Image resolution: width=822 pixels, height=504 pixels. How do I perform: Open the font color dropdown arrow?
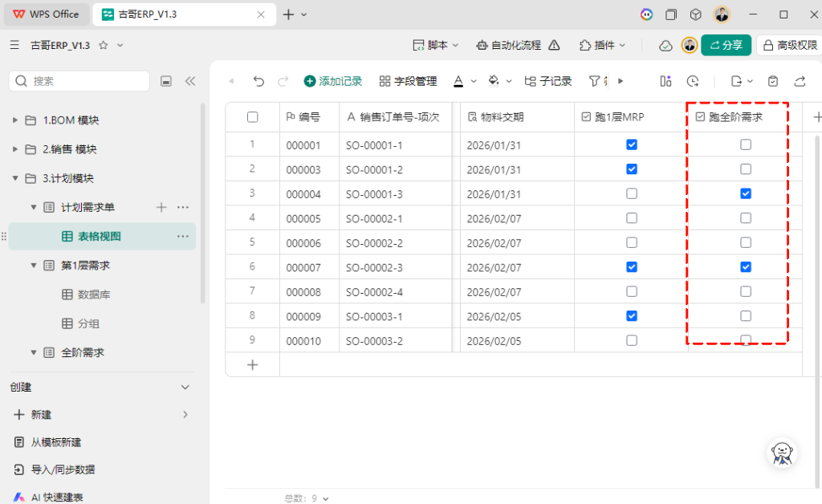[x=474, y=81]
